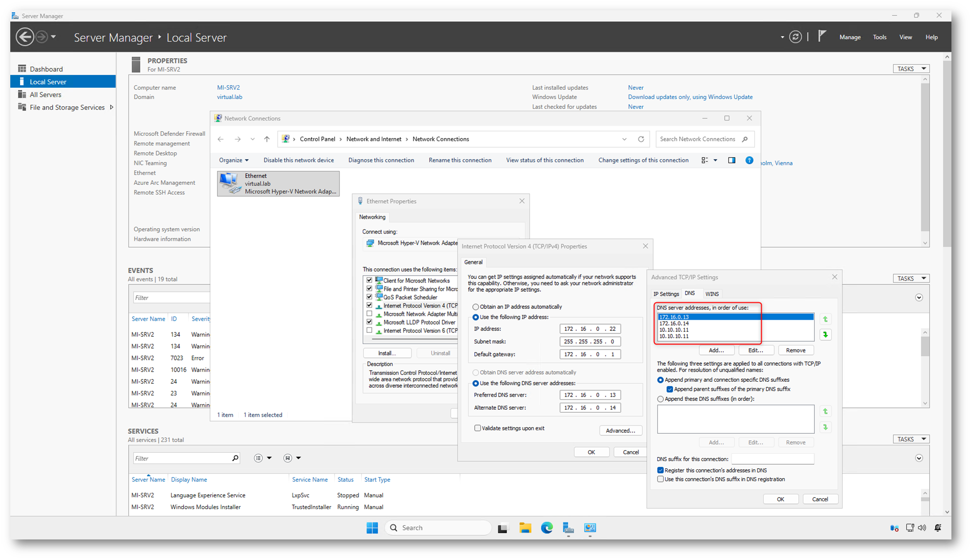Select DNS server 172.16.0.14 in list

tap(735, 324)
